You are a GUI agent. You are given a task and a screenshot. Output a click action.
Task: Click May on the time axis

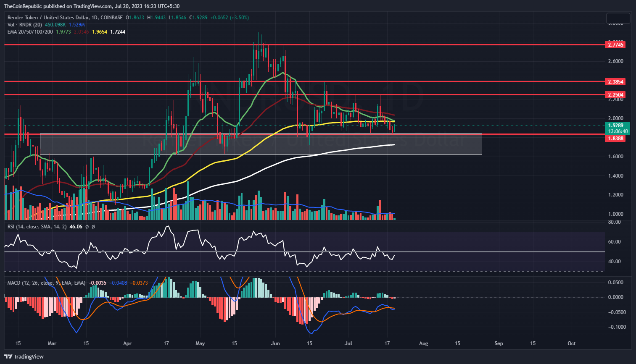click(x=200, y=343)
